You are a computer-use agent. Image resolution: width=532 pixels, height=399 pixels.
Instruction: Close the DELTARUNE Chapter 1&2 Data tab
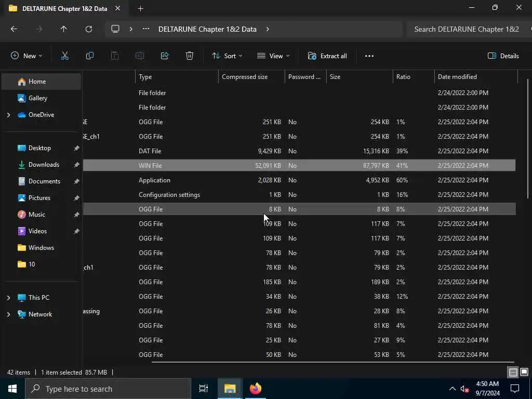118,8
